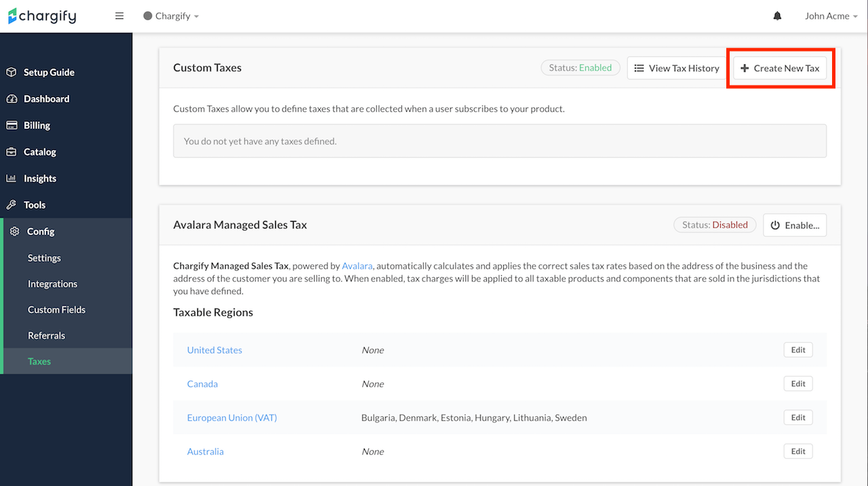Open the Chargify site dropdown
868x486 pixels.
coord(172,16)
